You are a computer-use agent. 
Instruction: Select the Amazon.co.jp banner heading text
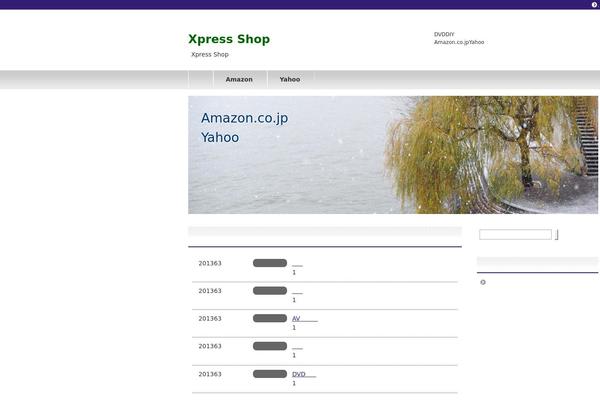click(245, 118)
